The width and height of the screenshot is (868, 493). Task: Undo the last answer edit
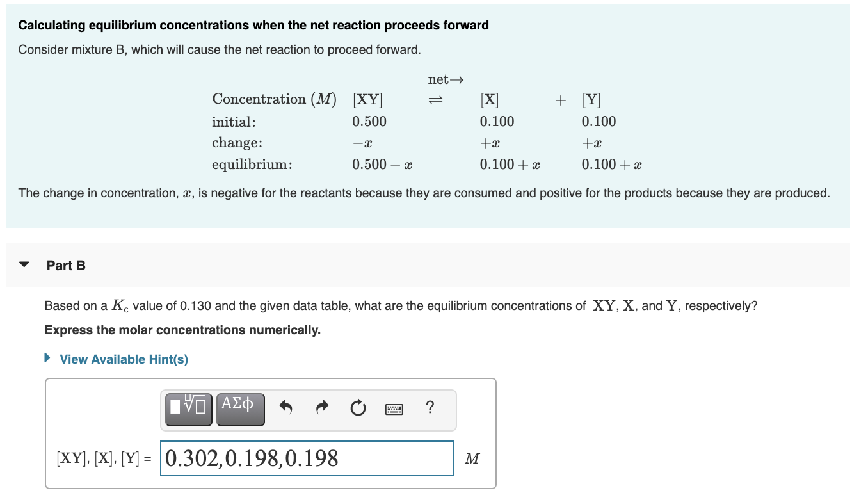tap(285, 408)
